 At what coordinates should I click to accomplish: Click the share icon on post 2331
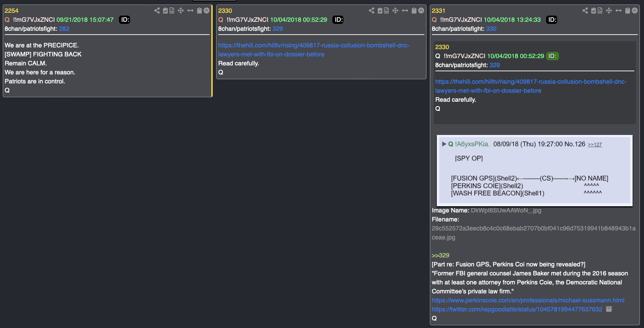[x=585, y=10]
